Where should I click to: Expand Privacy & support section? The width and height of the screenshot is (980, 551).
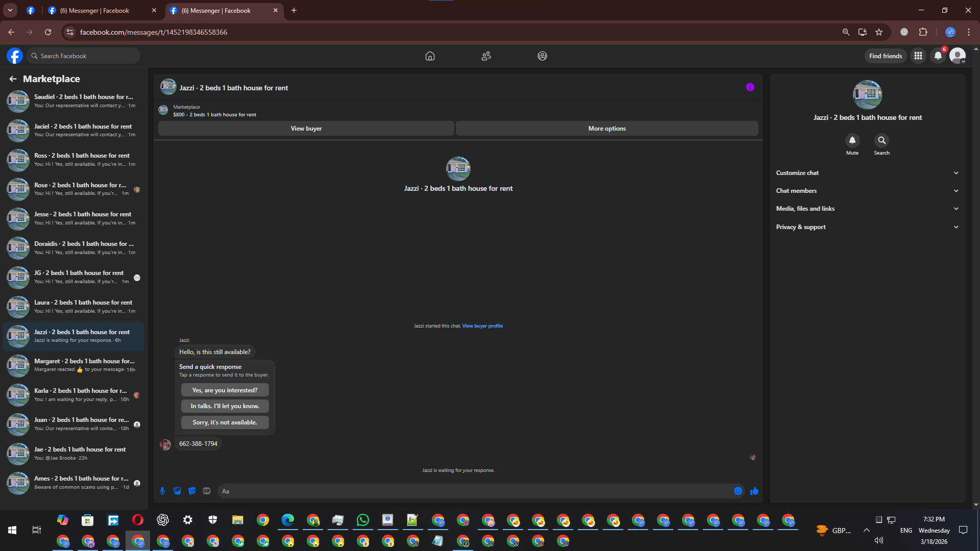click(867, 227)
